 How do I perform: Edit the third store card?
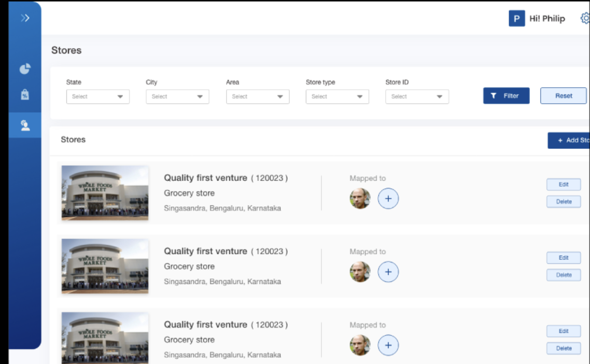(563, 331)
